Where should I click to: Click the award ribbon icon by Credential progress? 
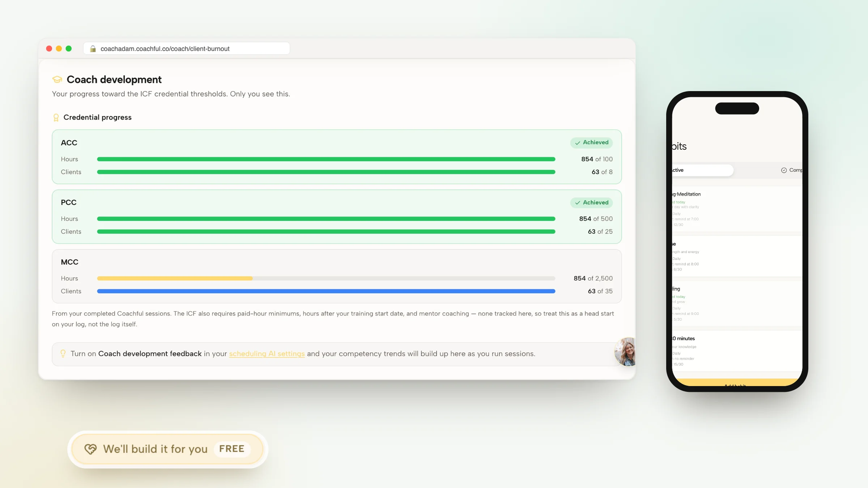[x=56, y=117]
